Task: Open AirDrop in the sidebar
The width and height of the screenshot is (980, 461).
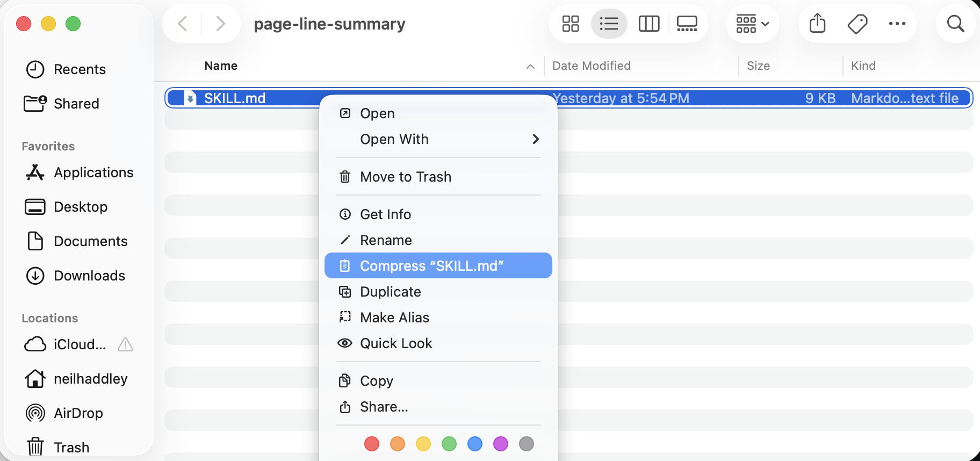Action: 64,413
